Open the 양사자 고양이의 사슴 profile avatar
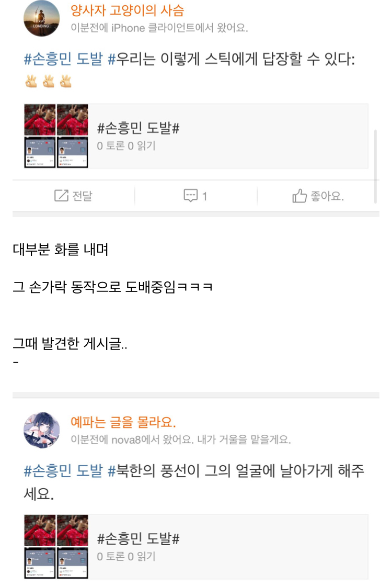The image size is (392, 586). tap(41, 18)
